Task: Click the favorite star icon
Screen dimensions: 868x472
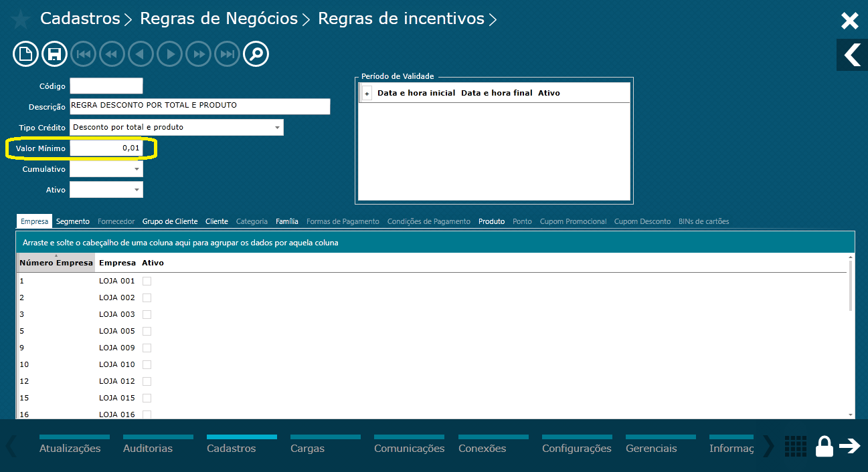Action: click(20, 19)
